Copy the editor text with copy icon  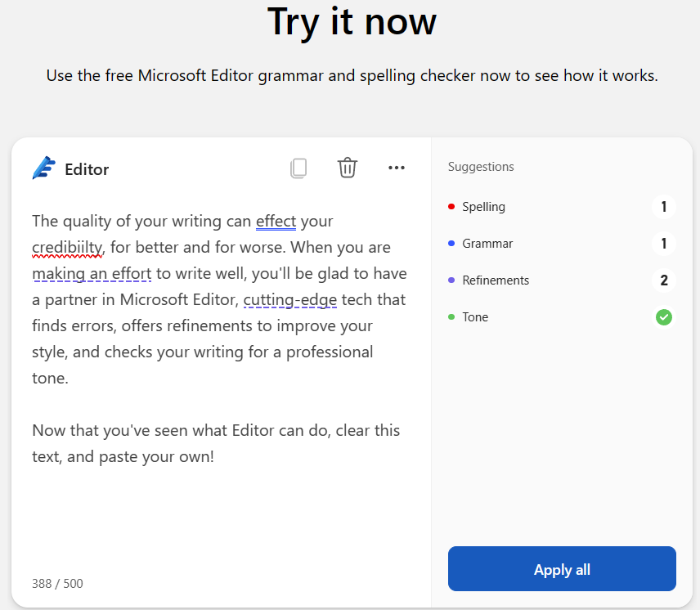pyautogui.click(x=298, y=168)
